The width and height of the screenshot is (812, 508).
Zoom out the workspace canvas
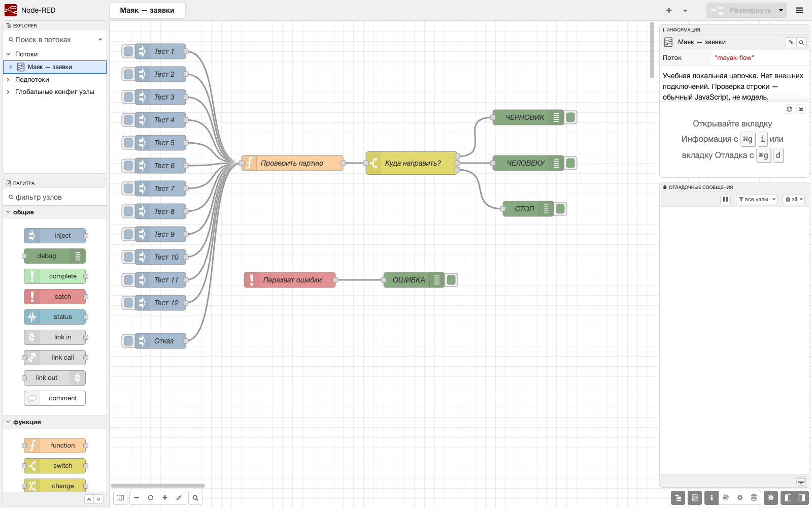tap(137, 498)
